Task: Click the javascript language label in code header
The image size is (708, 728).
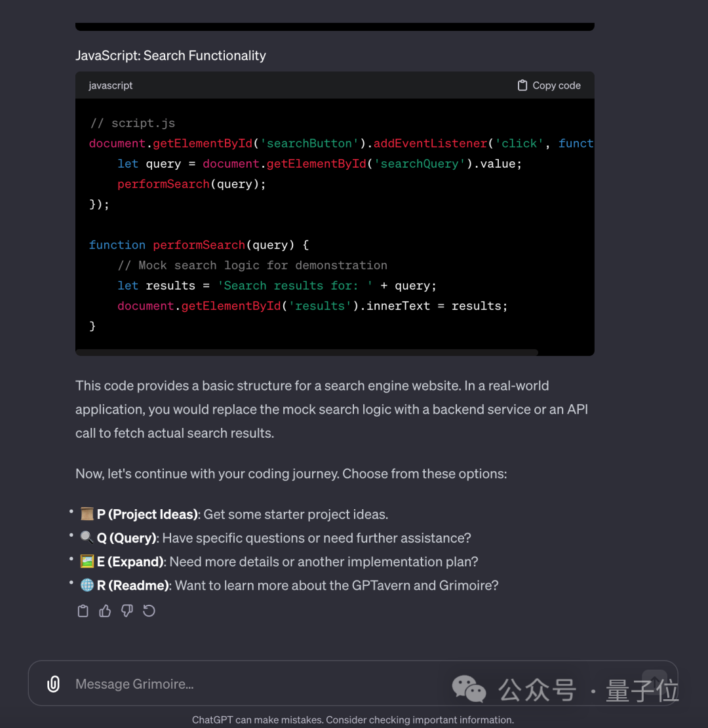Action: tap(111, 85)
